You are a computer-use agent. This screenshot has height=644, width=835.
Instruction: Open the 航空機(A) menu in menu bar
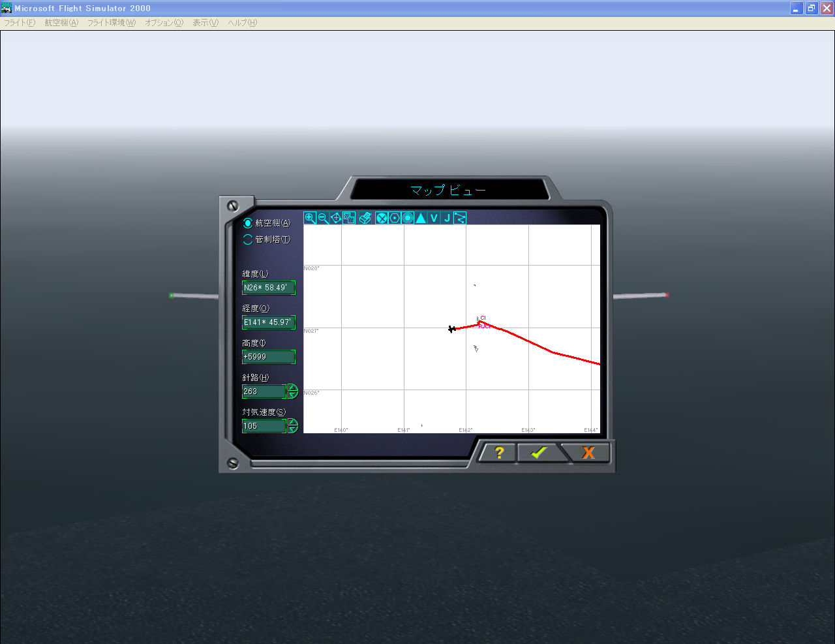[x=61, y=23]
